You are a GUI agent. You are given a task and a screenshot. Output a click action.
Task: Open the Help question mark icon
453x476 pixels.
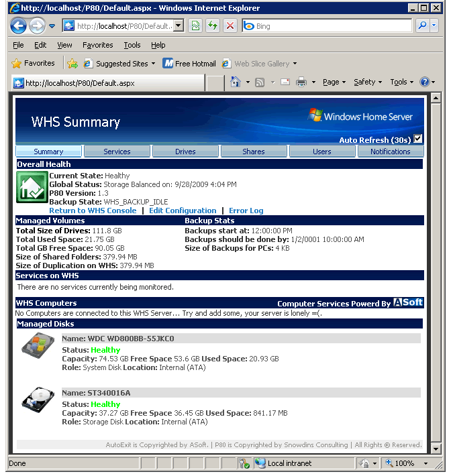click(424, 82)
